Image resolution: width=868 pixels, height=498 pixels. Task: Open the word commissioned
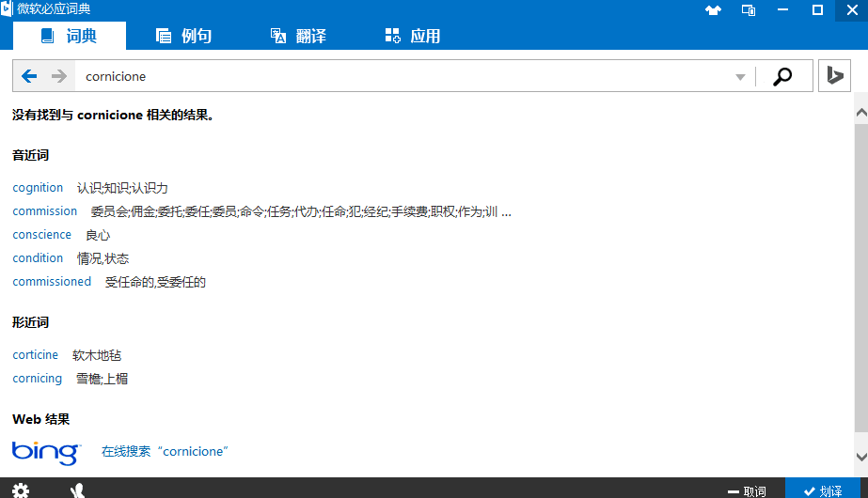[x=52, y=281]
